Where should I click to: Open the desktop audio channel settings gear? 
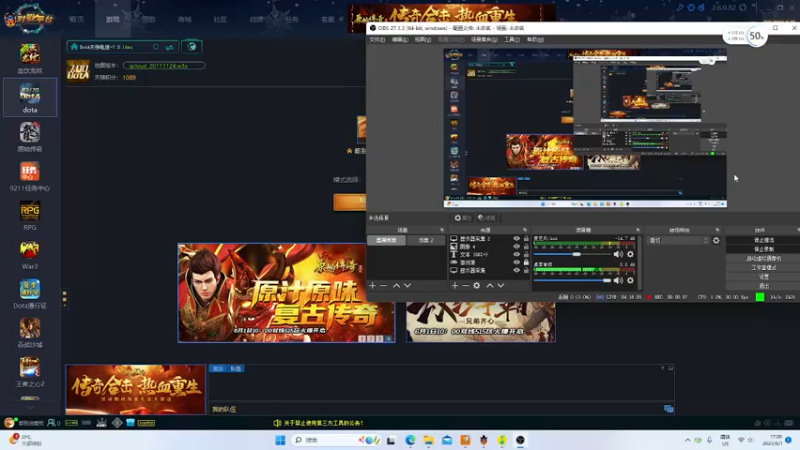tap(631, 280)
